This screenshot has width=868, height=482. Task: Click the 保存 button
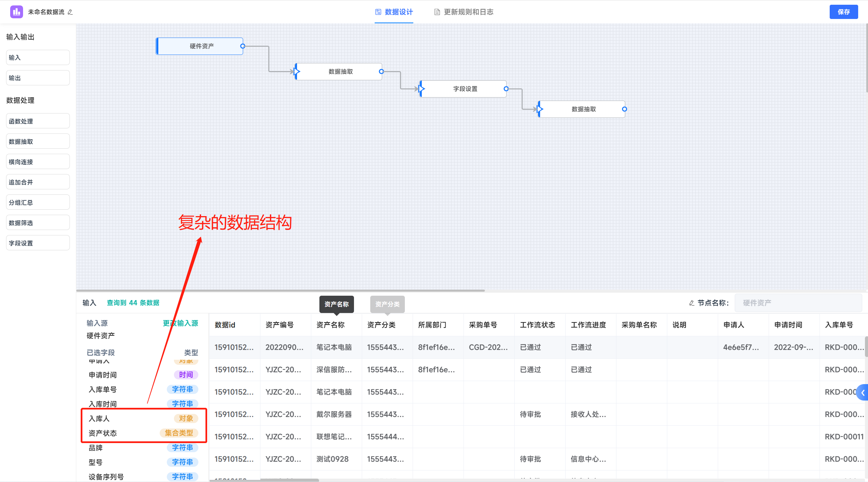click(x=844, y=12)
